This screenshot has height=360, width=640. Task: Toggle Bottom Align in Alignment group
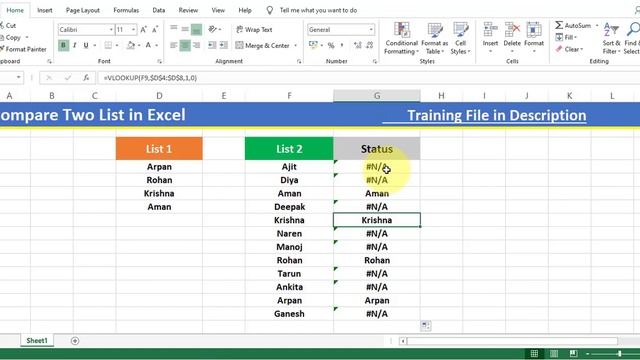(197, 29)
